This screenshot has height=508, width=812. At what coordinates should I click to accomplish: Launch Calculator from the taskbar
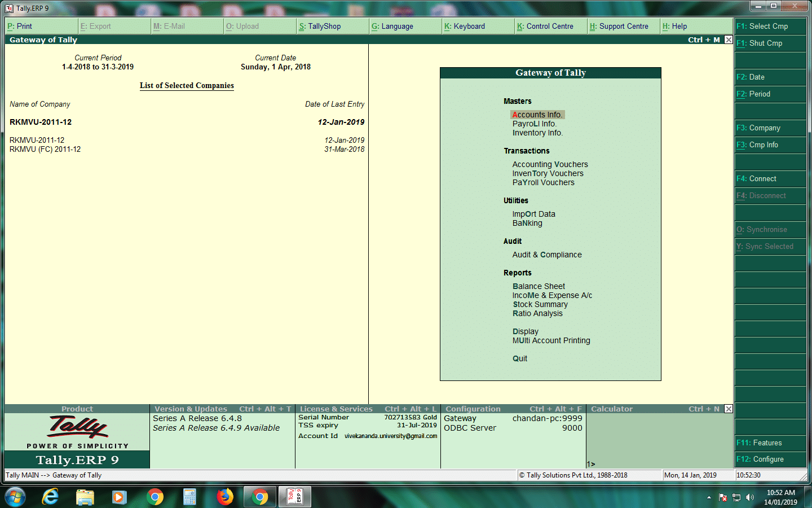[190, 497]
